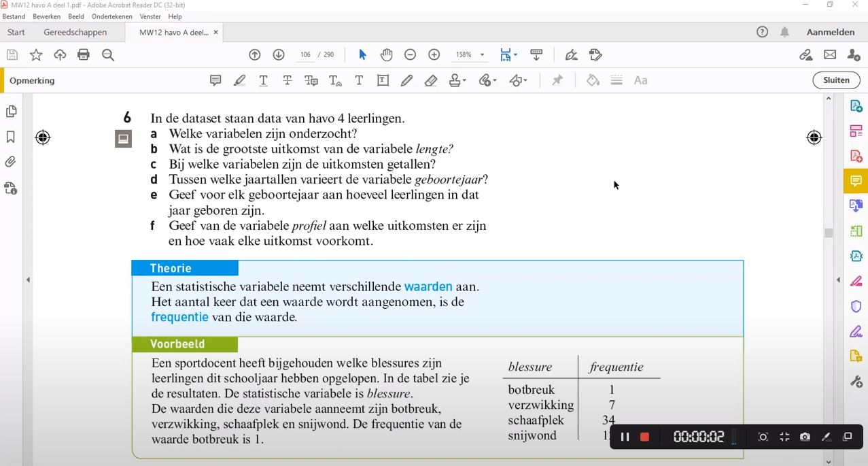Activate the hand pan tool

point(386,55)
